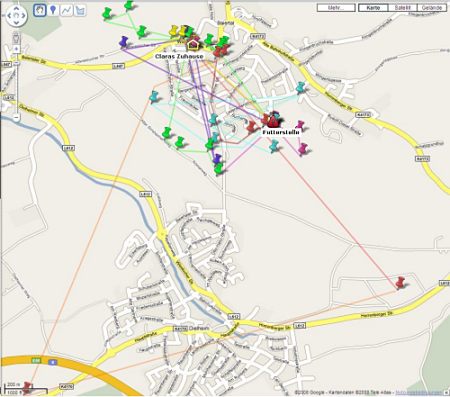The height and width of the screenshot is (397, 450).
Task: Pan the map downward with arrow
Action: 16,22
